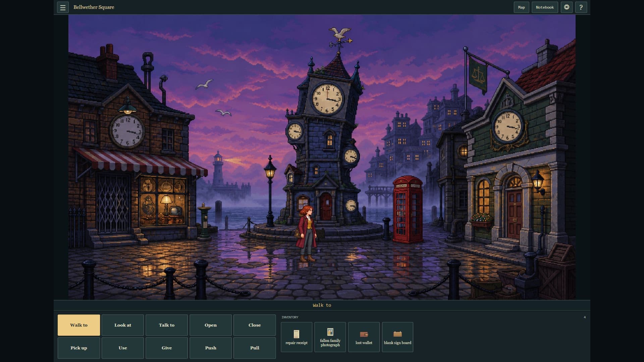Click the gold-framed clock on green building
Image resolution: width=644 pixels, height=362 pixels.
click(508, 127)
